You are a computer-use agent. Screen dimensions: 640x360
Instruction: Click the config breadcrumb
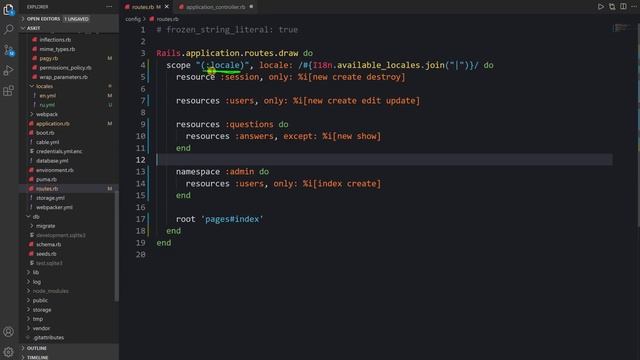[x=133, y=19]
